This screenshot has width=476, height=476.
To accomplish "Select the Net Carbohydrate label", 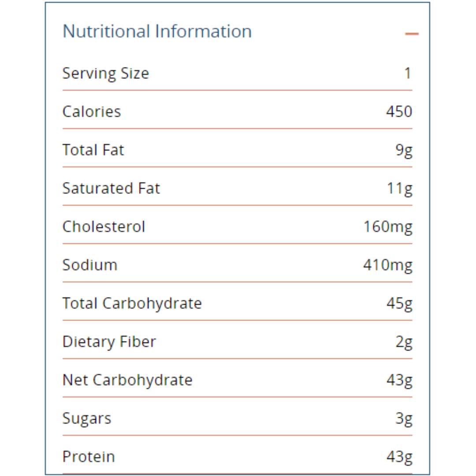I will (127, 380).
